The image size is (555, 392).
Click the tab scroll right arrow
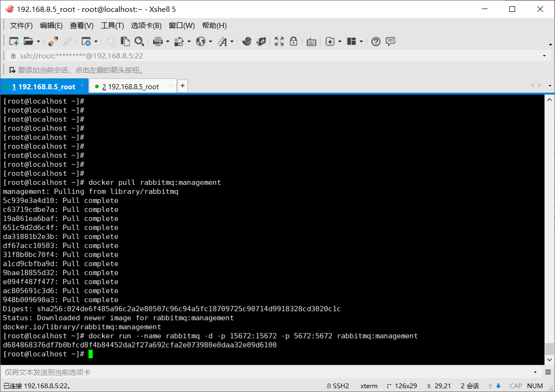539,85
